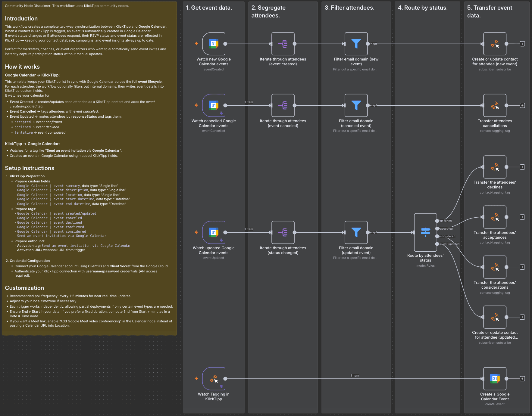
Task: Open the Create a Google Calendar Event node
Action: [495, 379]
